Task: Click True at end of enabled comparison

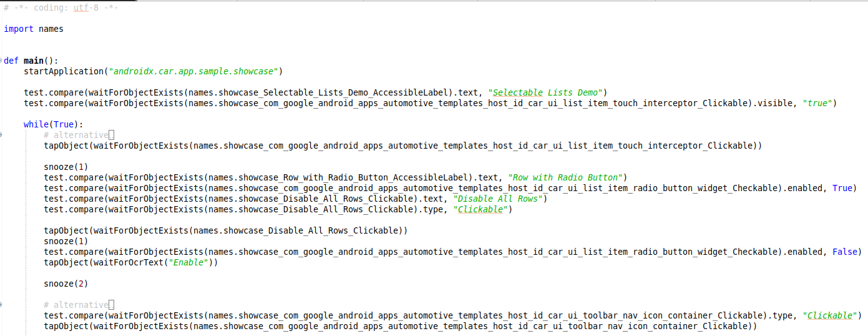Action: coord(844,188)
